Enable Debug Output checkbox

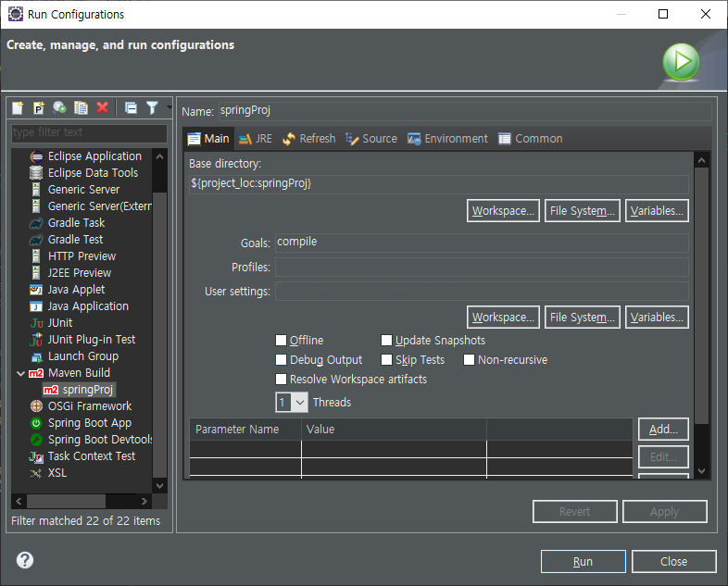[281, 360]
